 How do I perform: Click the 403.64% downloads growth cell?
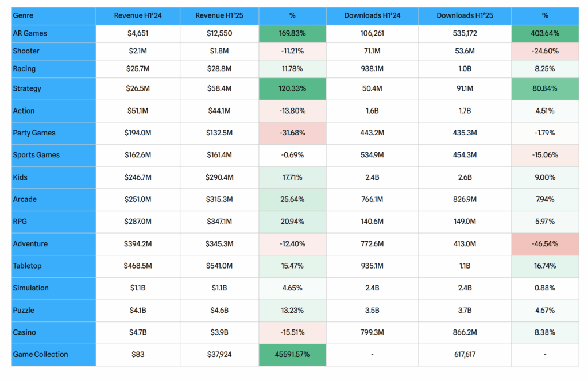[x=545, y=33]
